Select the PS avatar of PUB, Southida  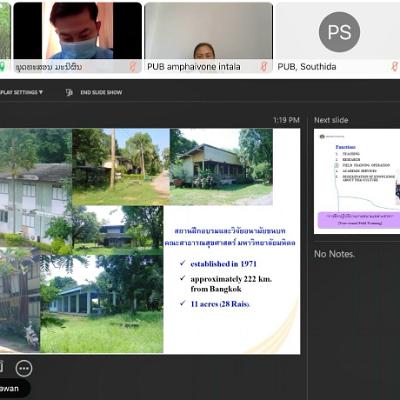[339, 32]
